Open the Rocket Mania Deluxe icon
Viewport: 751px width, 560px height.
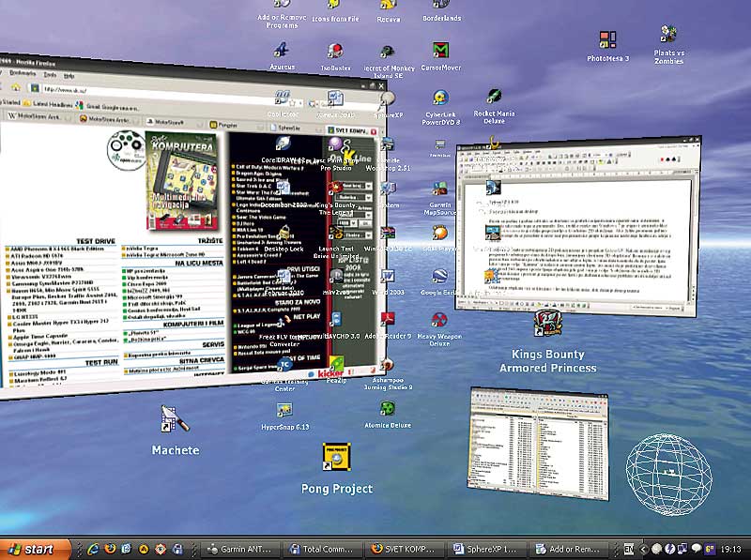coord(494,98)
